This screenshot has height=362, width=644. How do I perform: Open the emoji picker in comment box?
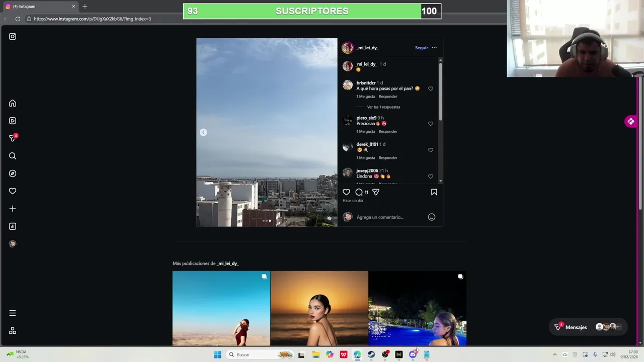pyautogui.click(x=432, y=217)
